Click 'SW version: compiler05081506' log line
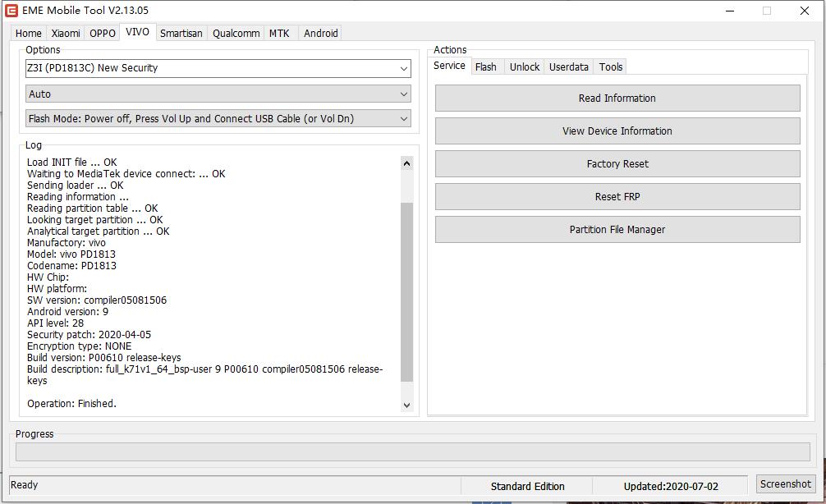Image resolution: width=826 pixels, height=504 pixels. click(x=97, y=300)
